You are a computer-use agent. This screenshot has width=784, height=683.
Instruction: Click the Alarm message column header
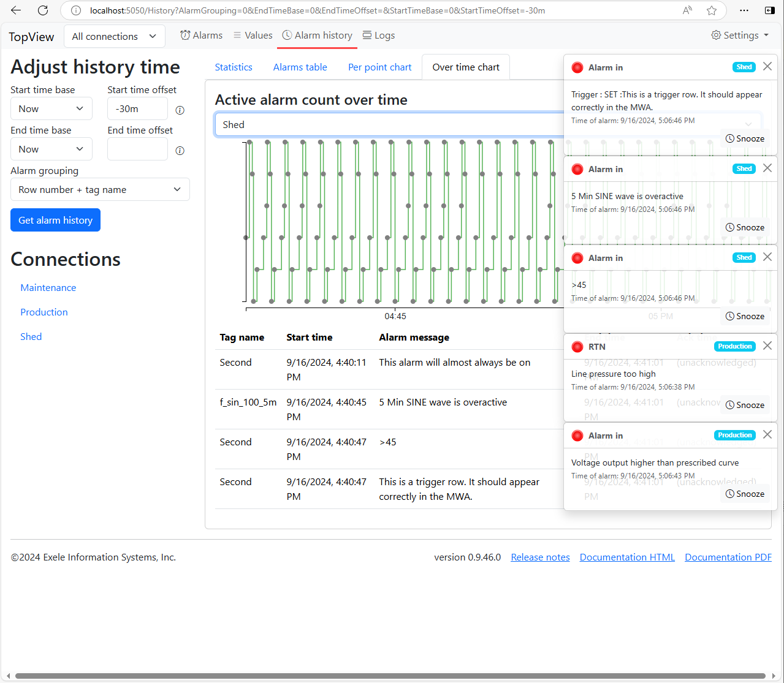pos(414,337)
